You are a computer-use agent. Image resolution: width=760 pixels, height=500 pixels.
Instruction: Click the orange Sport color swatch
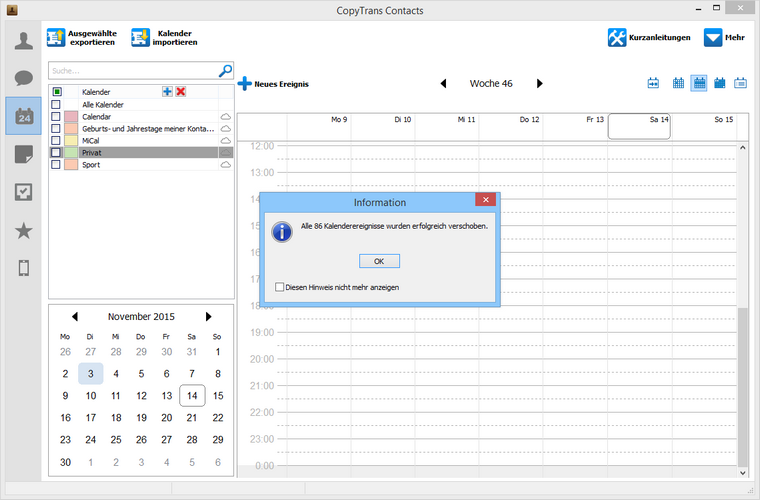pos(71,165)
